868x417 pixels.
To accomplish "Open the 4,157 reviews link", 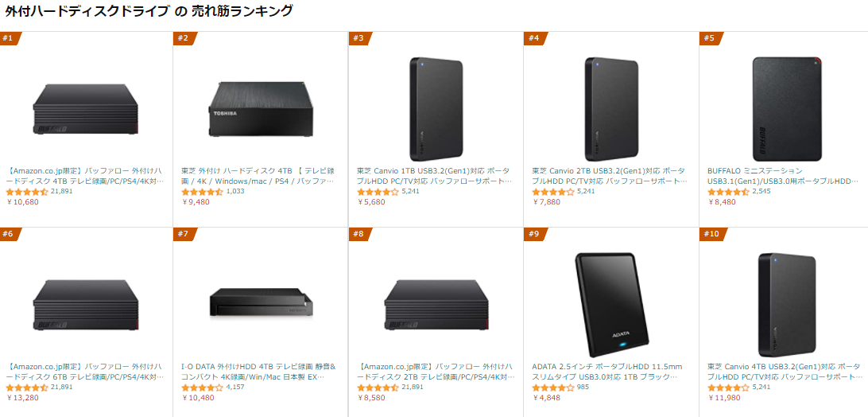I will [x=235, y=388].
